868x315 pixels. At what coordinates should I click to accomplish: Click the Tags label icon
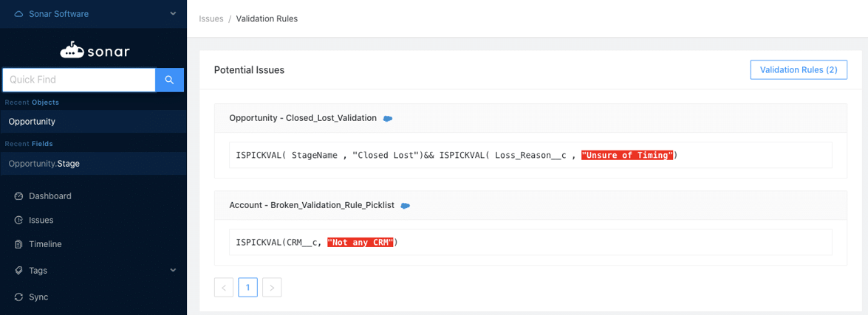pos(18,271)
